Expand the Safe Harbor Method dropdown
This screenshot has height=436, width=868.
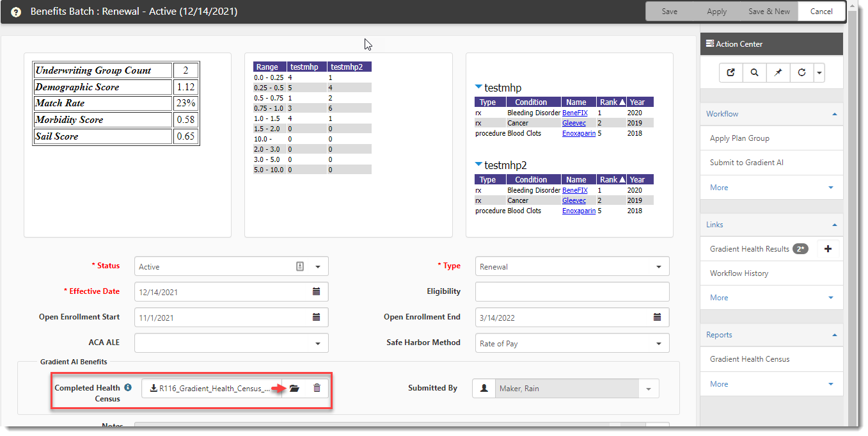coord(659,344)
